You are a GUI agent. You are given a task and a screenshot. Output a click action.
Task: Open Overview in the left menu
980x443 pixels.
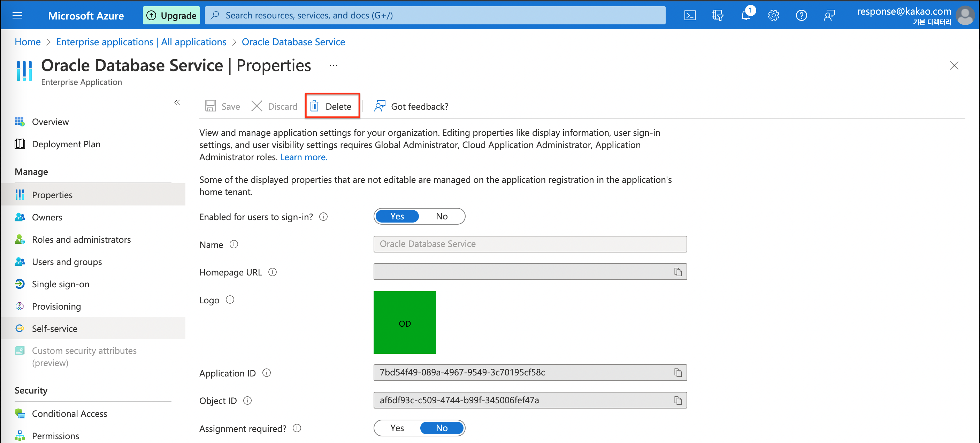93,122
